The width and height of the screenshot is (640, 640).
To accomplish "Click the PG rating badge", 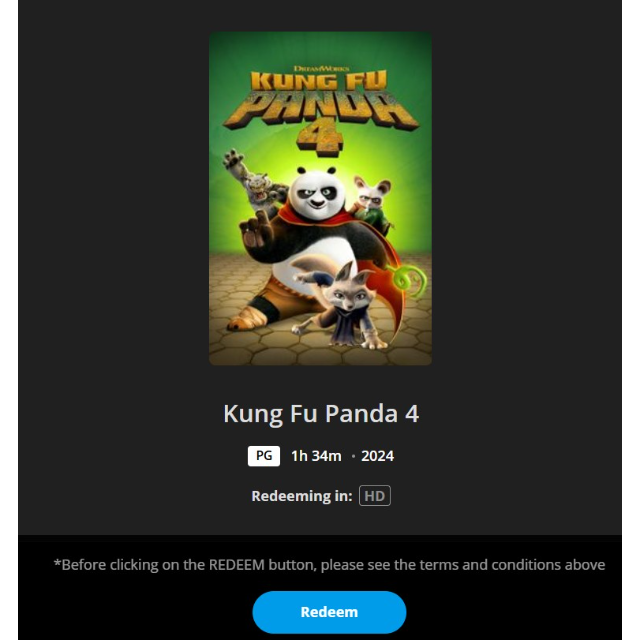I will point(264,456).
